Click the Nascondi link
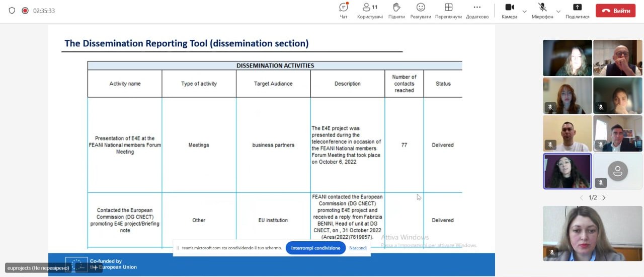The width and height of the screenshot is (644, 277). coord(358,248)
